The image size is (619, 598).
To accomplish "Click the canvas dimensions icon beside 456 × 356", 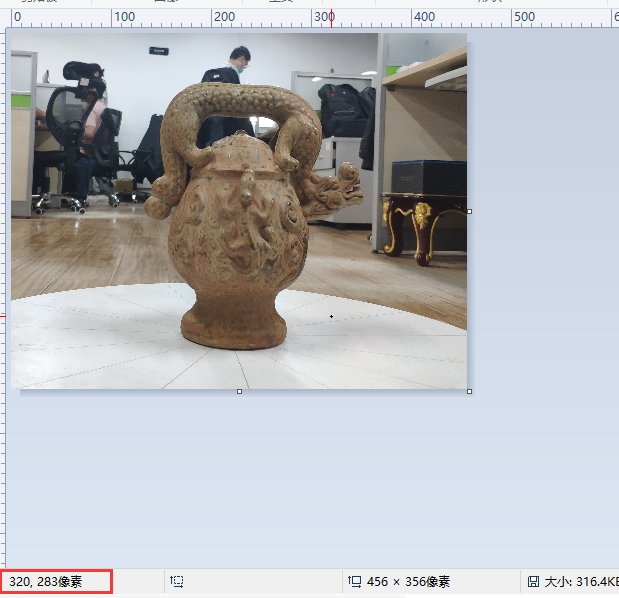I will coord(354,581).
